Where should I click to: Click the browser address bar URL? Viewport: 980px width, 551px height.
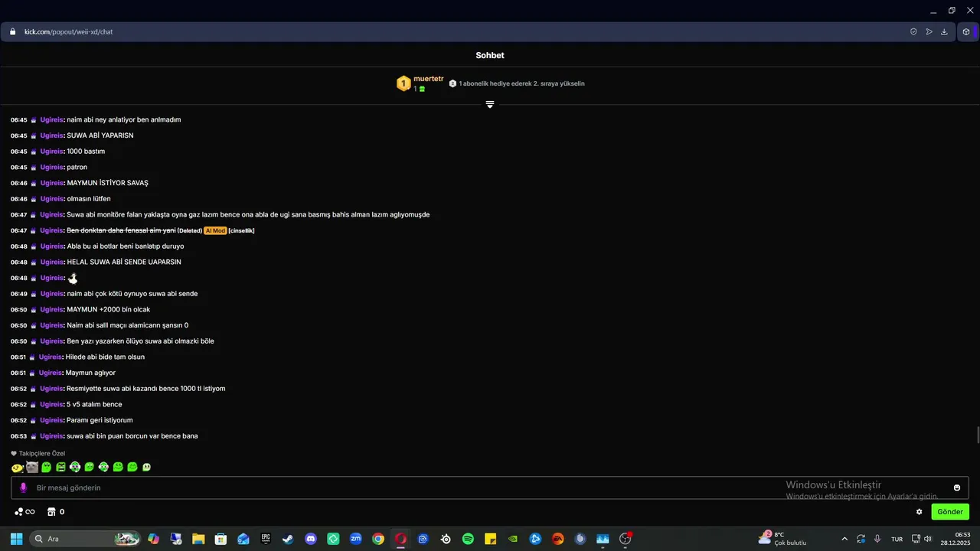68,32
